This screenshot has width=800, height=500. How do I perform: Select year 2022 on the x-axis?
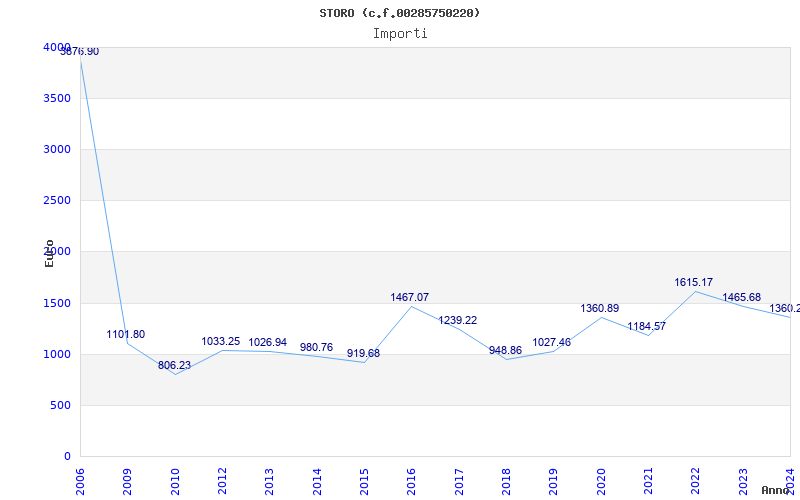pyautogui.click(x=696, y=480)
